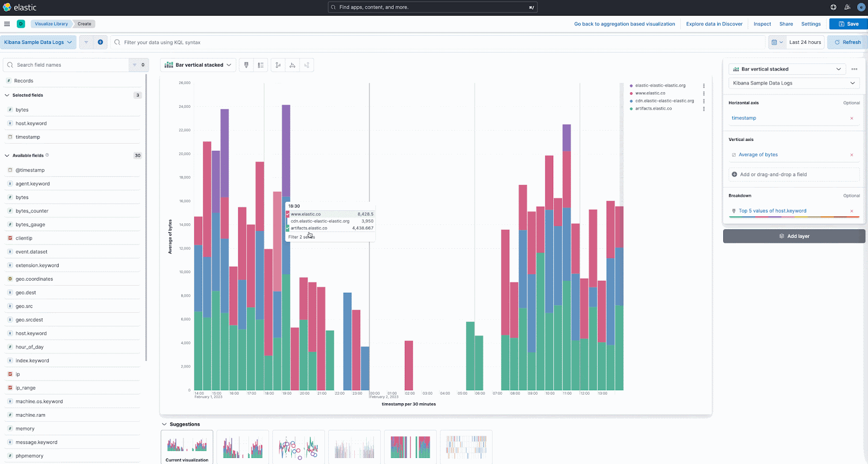The image size is (868, 464).
Task: Remove timestamp from Horizontal axis
Action: point(852,118)
